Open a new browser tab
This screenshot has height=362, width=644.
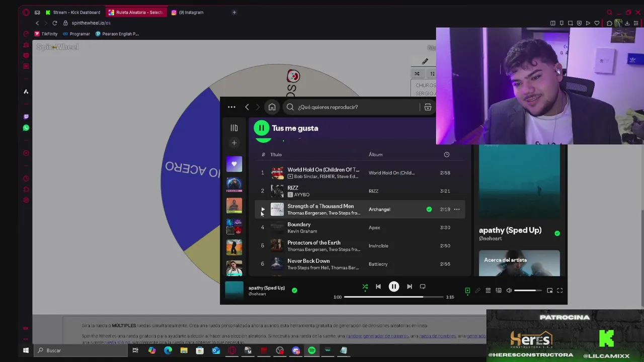(234, 12)
